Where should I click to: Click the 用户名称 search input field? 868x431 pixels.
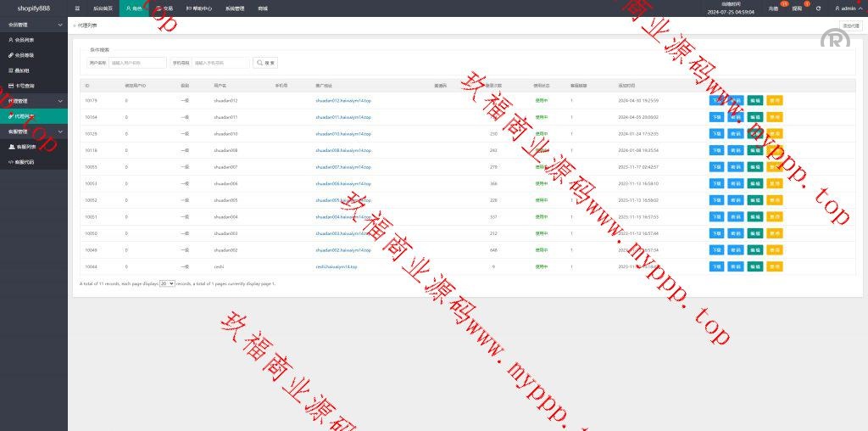point(137,63)
